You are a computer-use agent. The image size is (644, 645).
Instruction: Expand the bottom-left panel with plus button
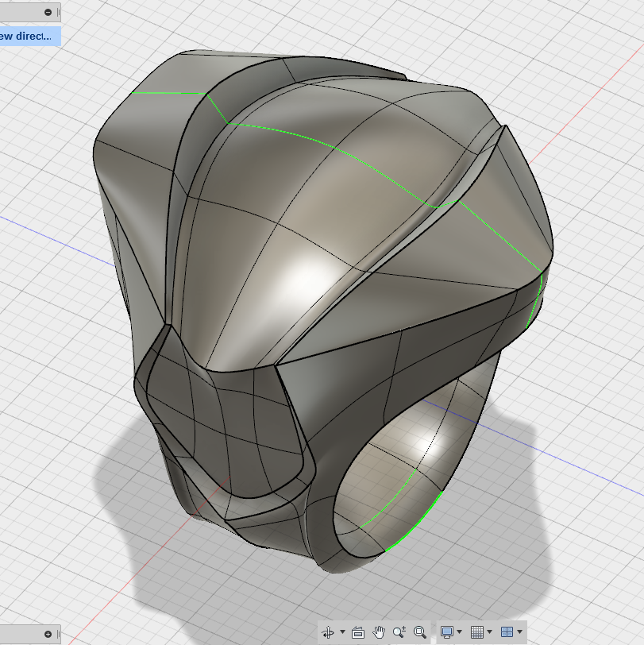pos(48,634)
